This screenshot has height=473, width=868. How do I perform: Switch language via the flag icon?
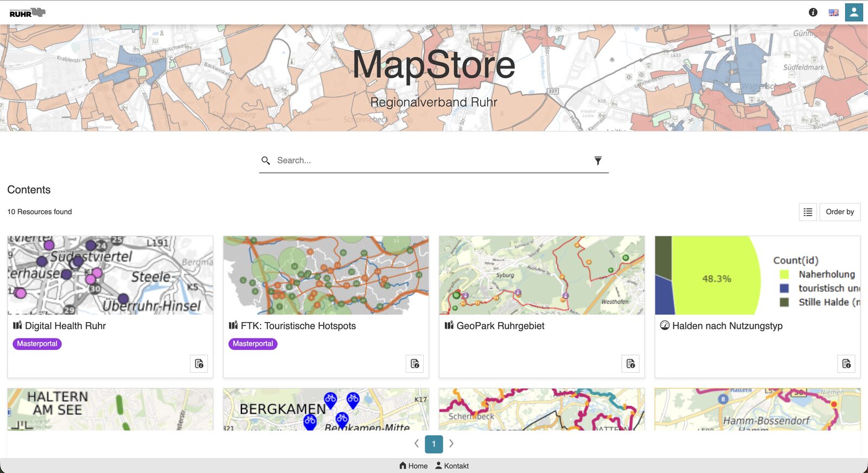pyautogui.click(x=834, y=12)
